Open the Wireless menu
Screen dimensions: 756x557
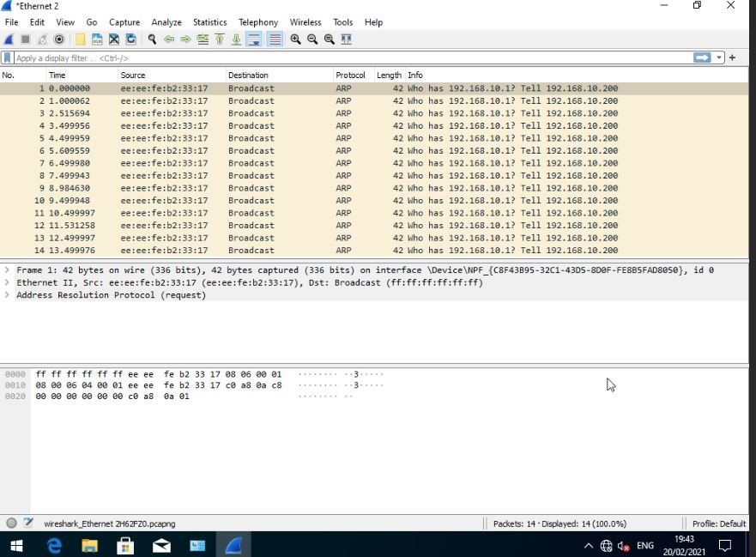305,22
